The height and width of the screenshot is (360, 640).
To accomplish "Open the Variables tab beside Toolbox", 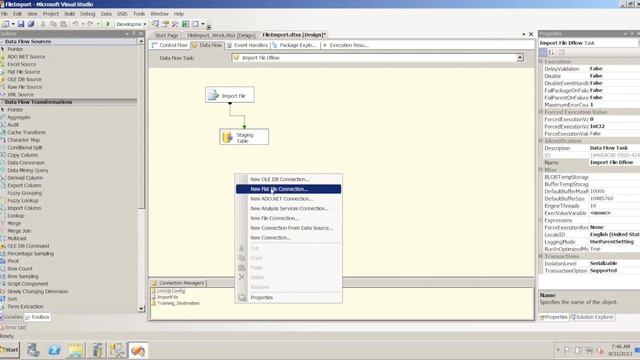I will [12, 317].
